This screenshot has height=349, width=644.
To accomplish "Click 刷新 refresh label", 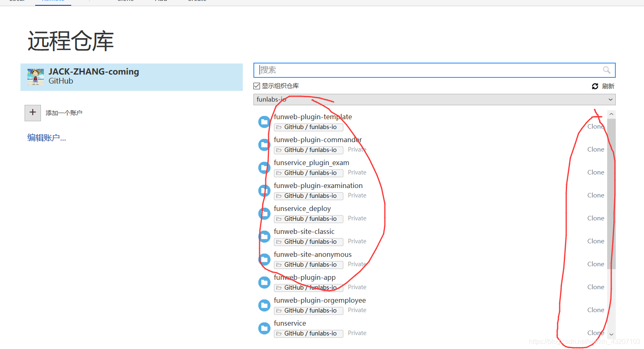I will pyautogui.click(x=608, y=86).
